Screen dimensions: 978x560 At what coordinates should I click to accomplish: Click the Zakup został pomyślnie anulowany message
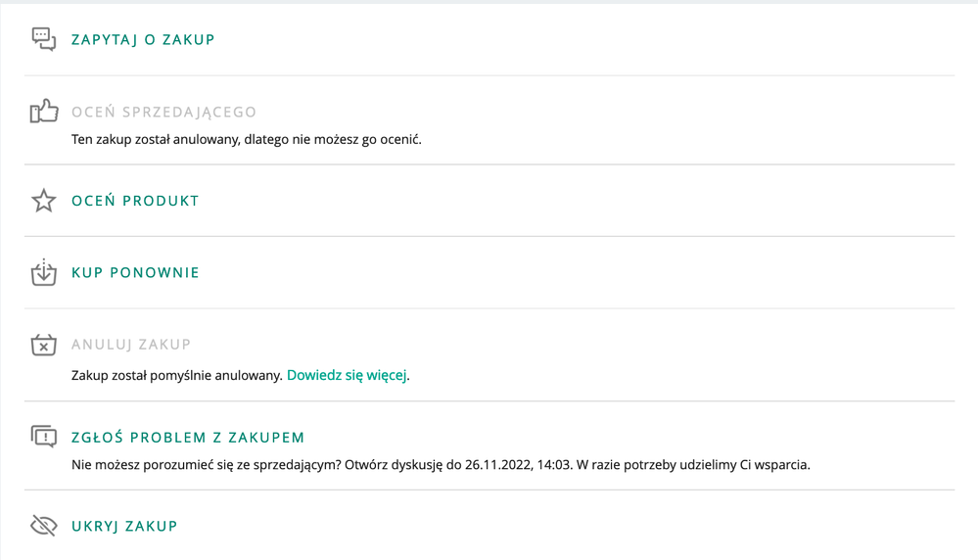pos(176,375)
